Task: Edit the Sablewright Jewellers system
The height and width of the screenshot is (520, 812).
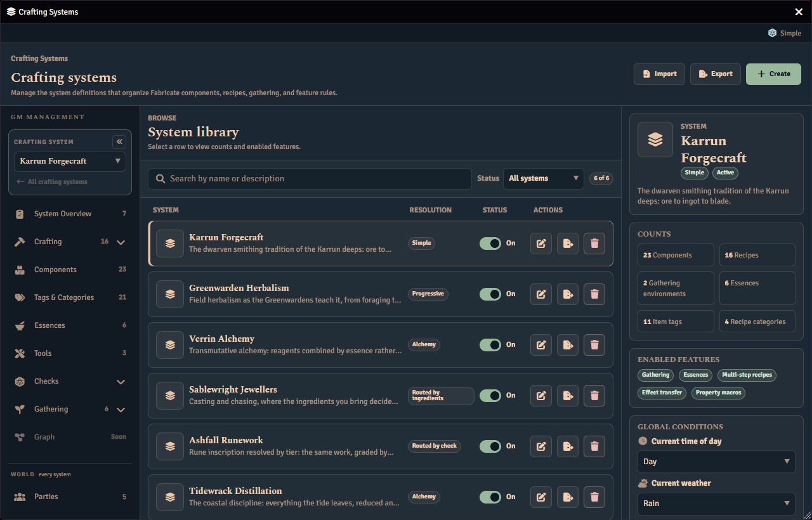Action: click(x=540, y=396)
